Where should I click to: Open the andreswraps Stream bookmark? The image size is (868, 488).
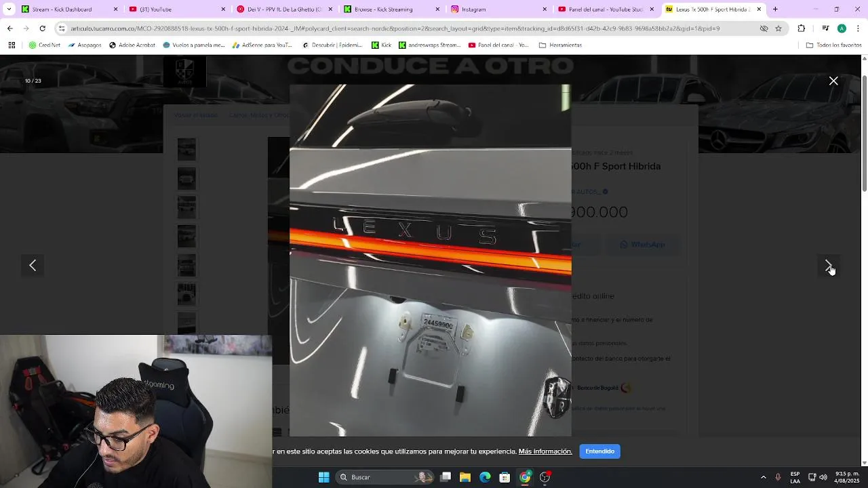point(430,45)
